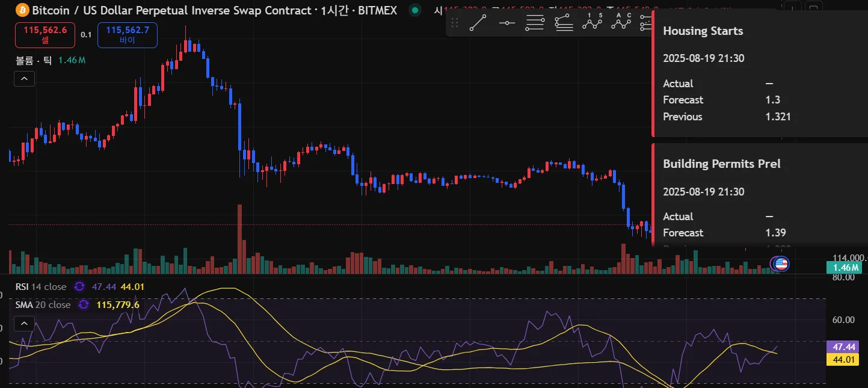Open the Housing Starts event card

pos(760,73)
